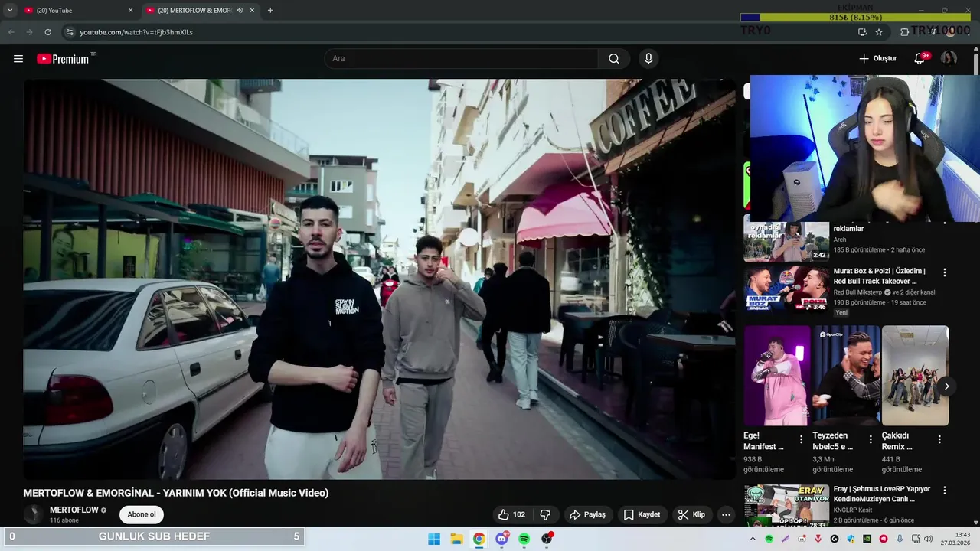This screenshot has width=980, height=551.
Task: Open the notifications bell
Action: coord(920,59)
